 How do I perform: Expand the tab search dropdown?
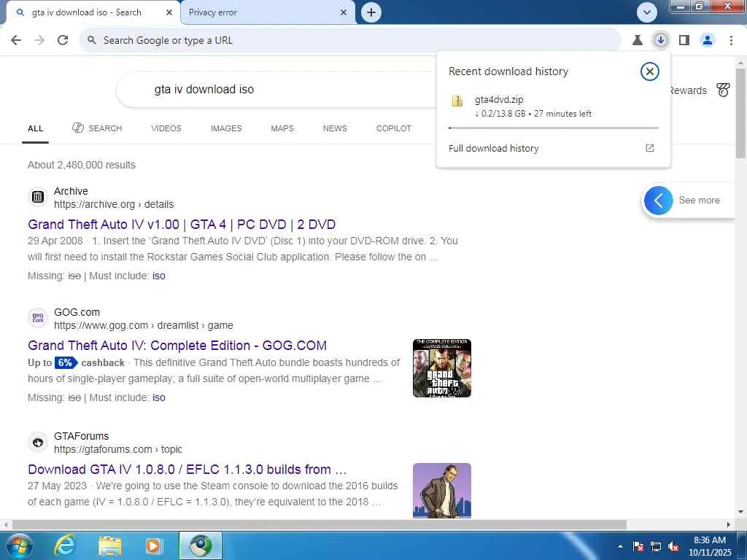point(647,12)
